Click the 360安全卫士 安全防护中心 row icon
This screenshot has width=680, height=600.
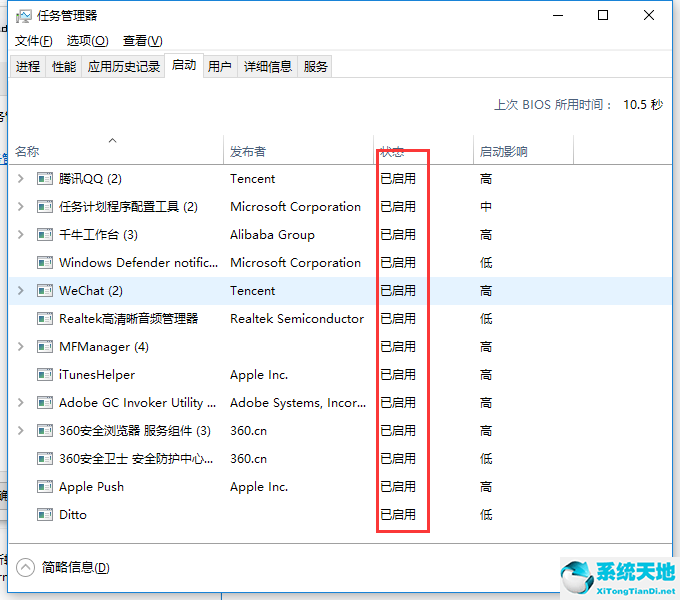[x=45, y=459]
